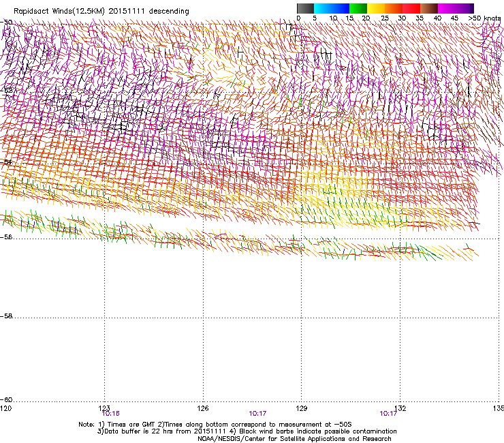Click the 'Rapidscat Winds(12.5KM) 20151111 descending' title
The height and width of the screenshot is (443, 504).
coord(101,12)
